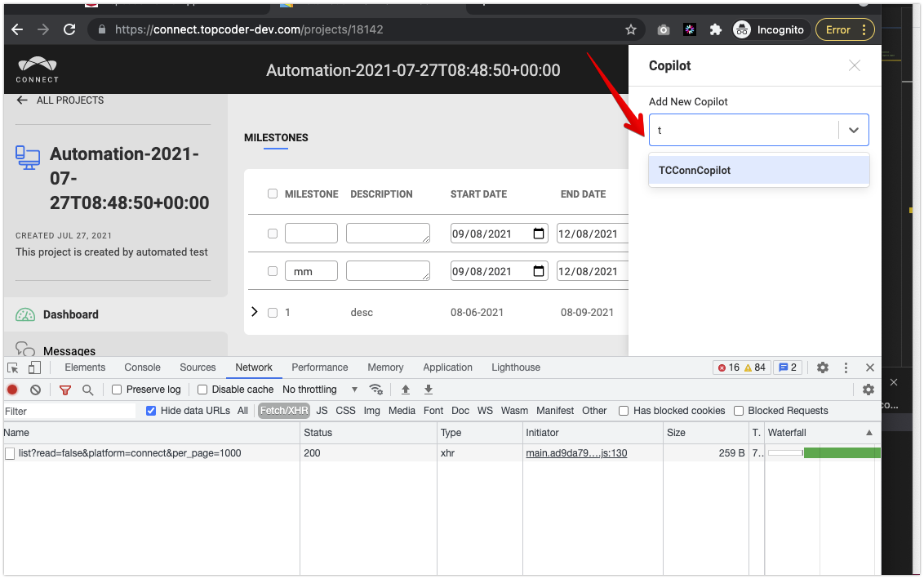Select the Application tab in DevTools
Image resolution: width=924 pixels, height=579 pixels.
click(x=447, y=367)
